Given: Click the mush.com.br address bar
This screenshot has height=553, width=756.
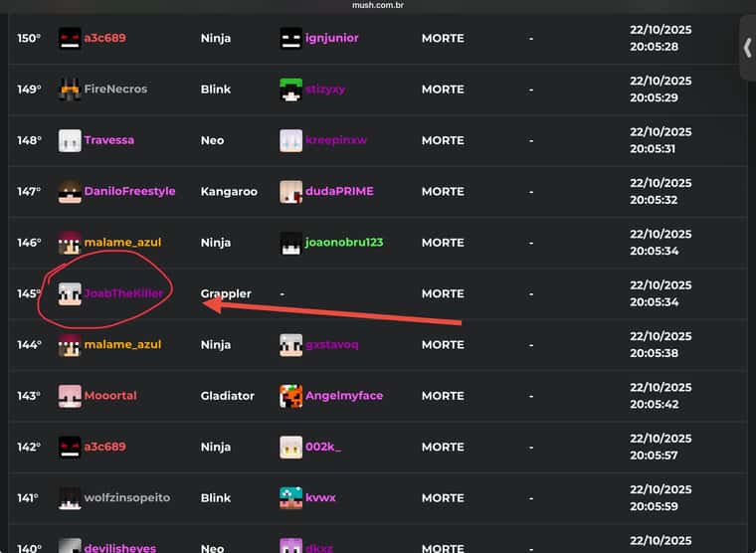Looking at the screenshot, I should (378, 5).
